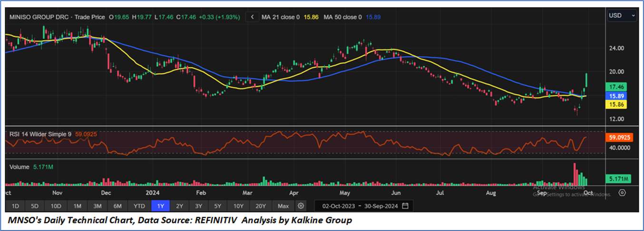Image resolution: width=644 pixels, height=231 pixels.
Task: Select the 10Y time range
Action: (x=238, y=206)
